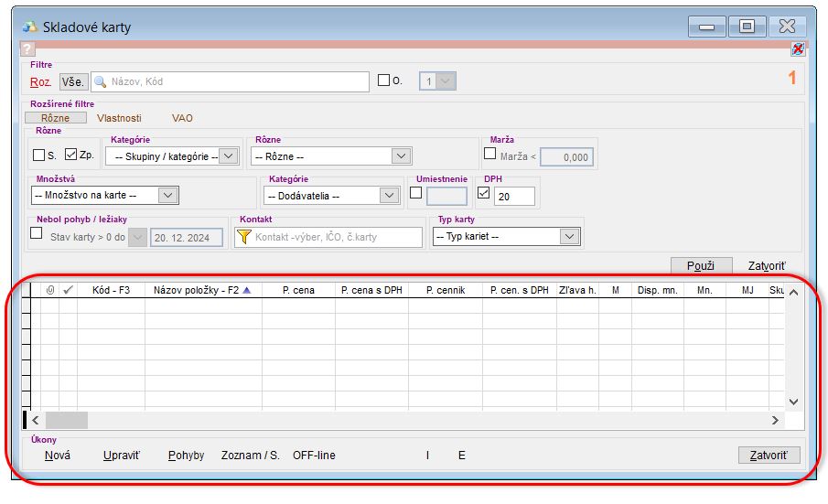Switch to the Vlastnosti filter tab
Image resolution: width=828 pixels, height=504 pixels.
[x=119, y=118]
